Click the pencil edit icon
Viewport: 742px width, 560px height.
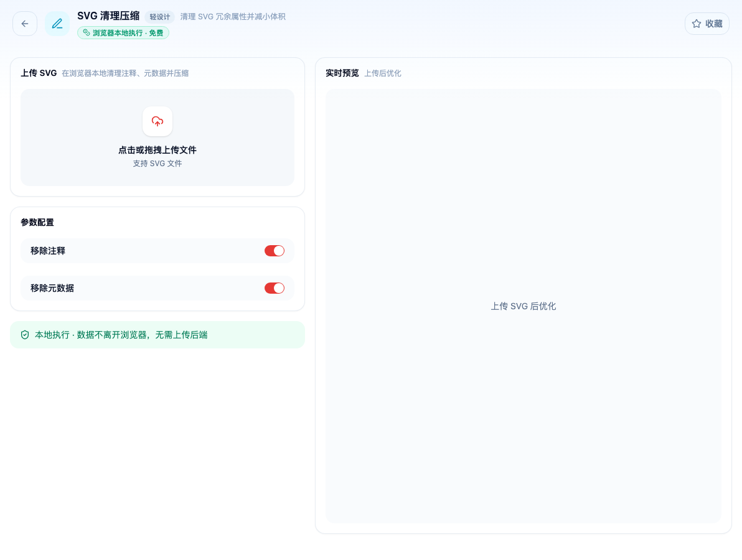pos(57,24)
